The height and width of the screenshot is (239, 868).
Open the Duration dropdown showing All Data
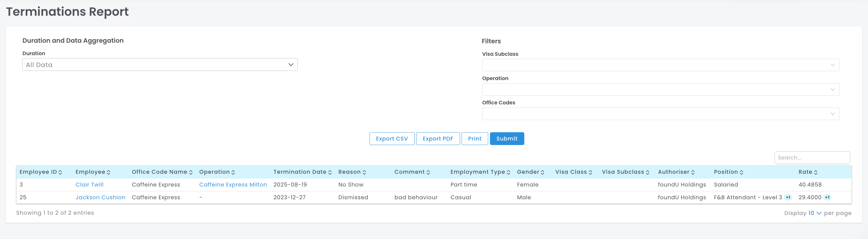point(160,64)
